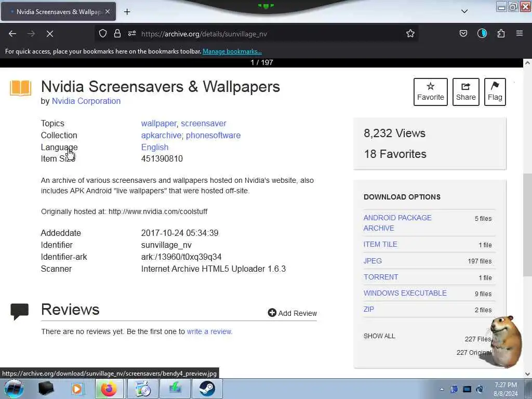
Task: Open WINDOWS EXECUTABLE download option
Action: coord(405,293)
